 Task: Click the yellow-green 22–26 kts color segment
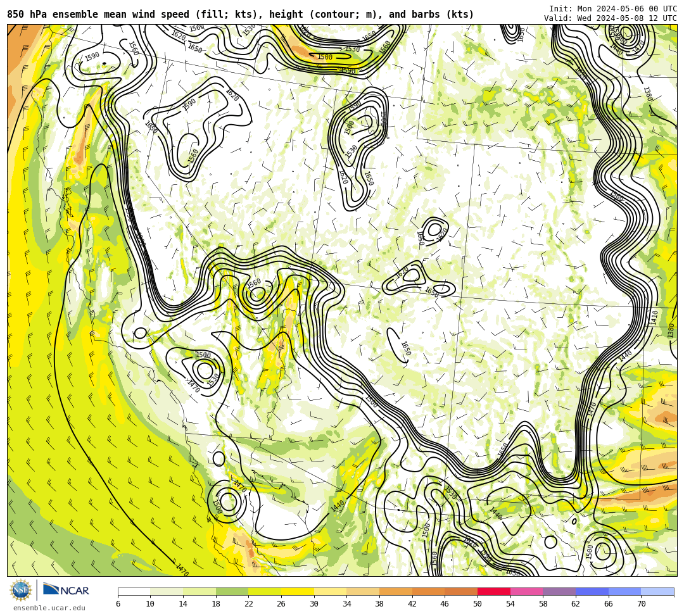coord(265,591)
